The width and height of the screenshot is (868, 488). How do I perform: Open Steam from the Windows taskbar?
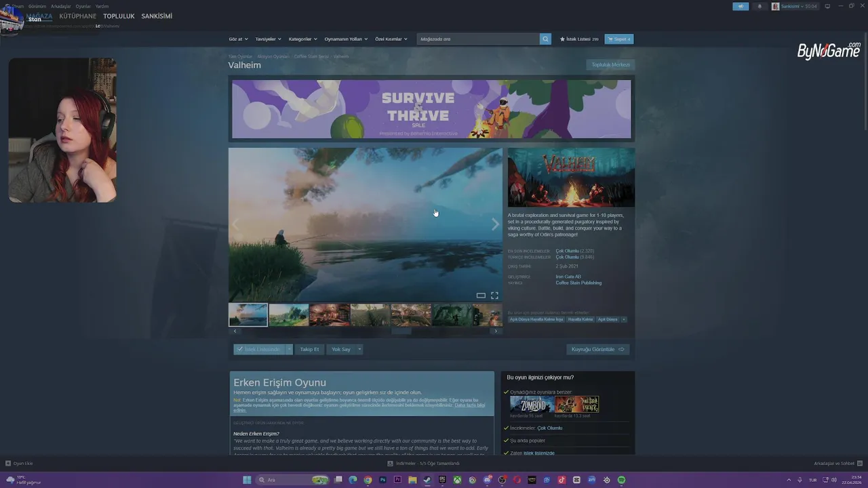coord(427,480)
